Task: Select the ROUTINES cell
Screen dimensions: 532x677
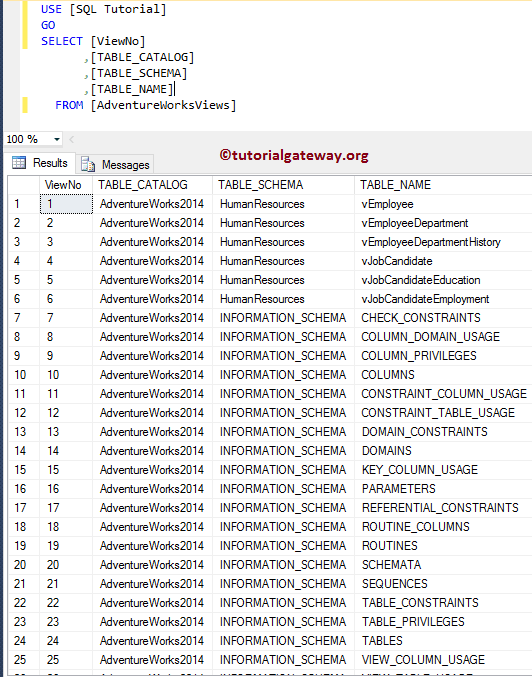Action: (443, 546)
